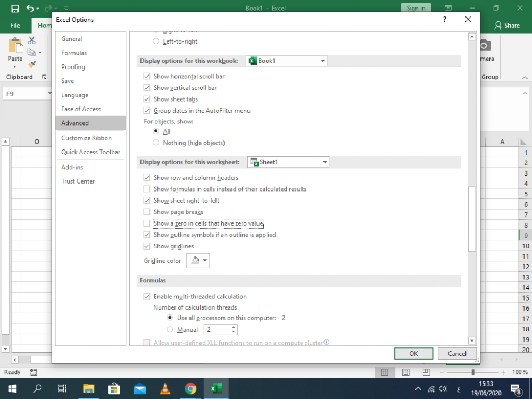Show hidden system tray icons

418,389
